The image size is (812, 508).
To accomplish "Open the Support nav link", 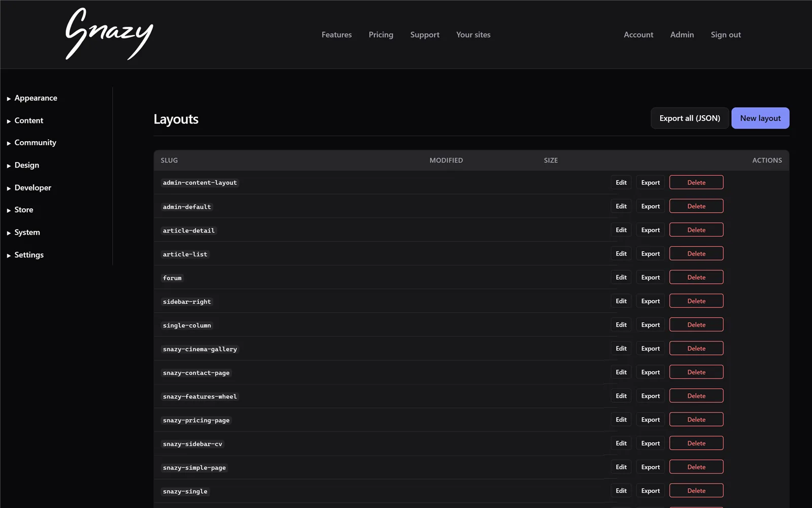I will (425, 35).
